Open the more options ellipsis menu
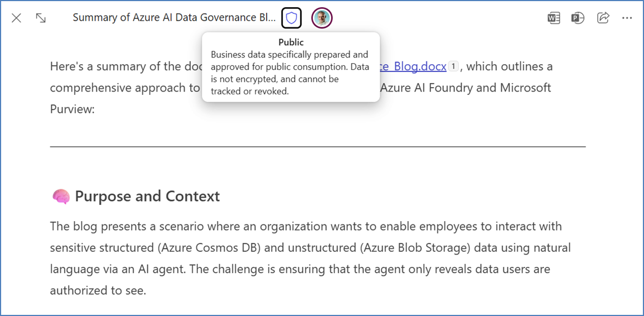This screenshot has height=316, width=644. point(627,18)
